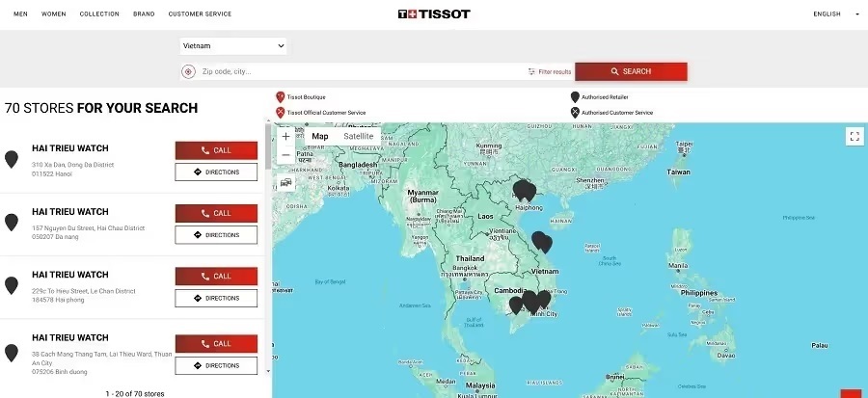Click the store list vertical scrollbar

(268, 148)
